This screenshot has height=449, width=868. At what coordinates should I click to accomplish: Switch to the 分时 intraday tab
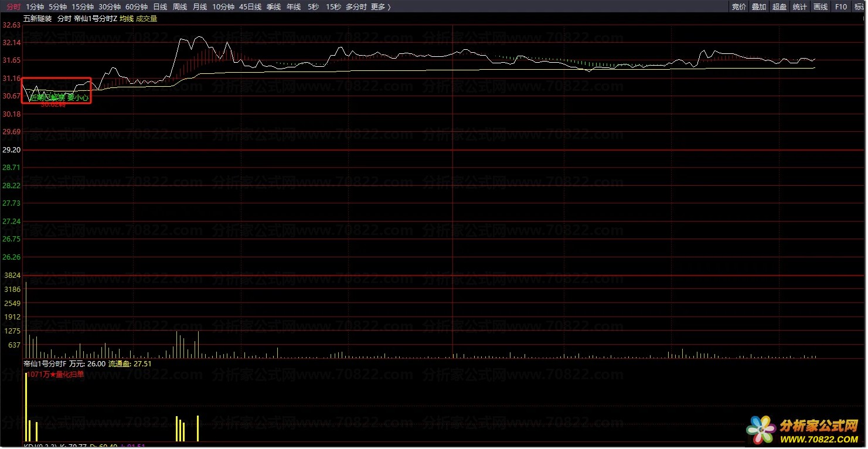coord(13,7)
